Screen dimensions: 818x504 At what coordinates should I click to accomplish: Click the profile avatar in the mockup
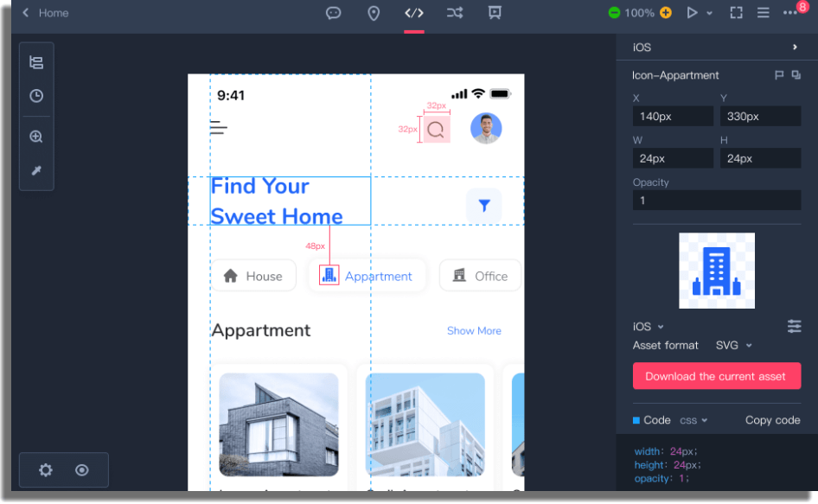[x=486, y=128]
